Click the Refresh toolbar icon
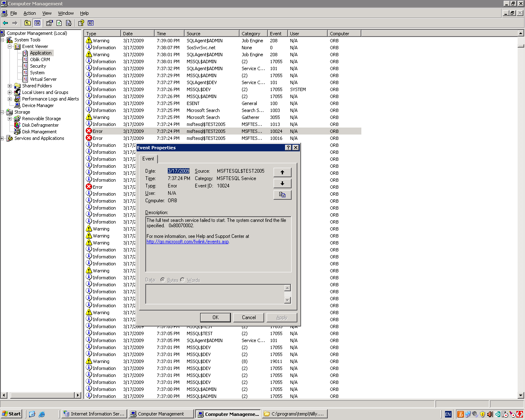The width and height of the screenshot is (525, 420). 59,23
